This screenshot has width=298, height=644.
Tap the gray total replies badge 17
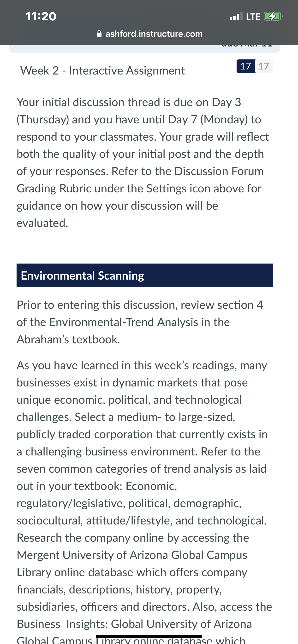[x=264, y=66]
